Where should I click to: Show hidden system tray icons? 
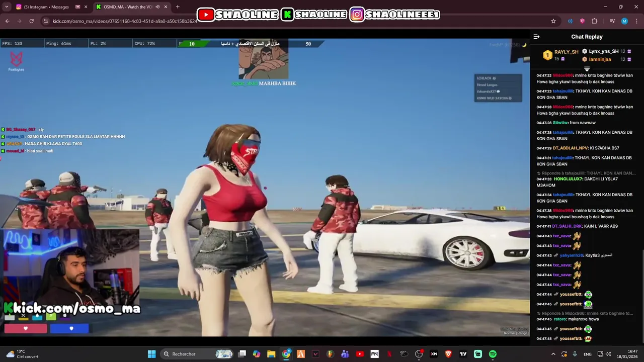[553, 354]
